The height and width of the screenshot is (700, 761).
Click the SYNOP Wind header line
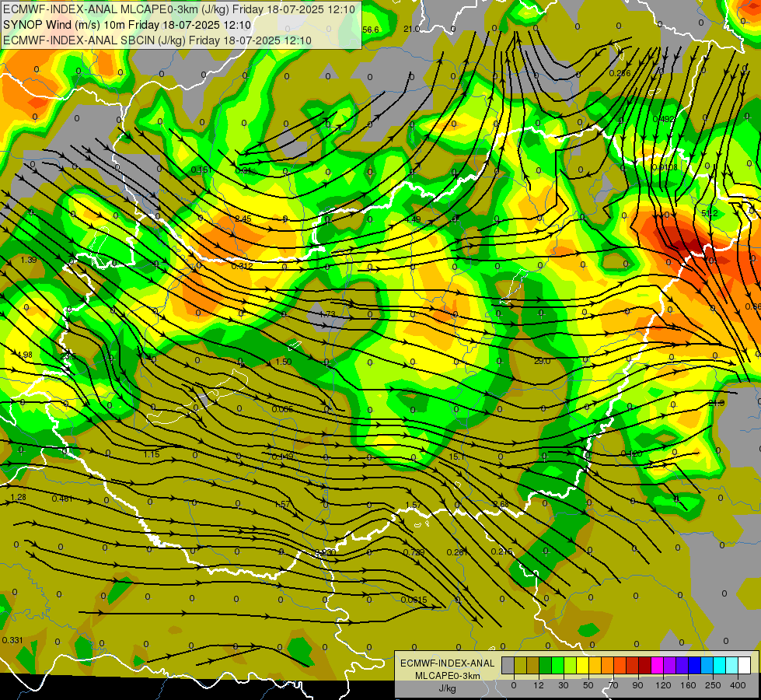(127, 25)
